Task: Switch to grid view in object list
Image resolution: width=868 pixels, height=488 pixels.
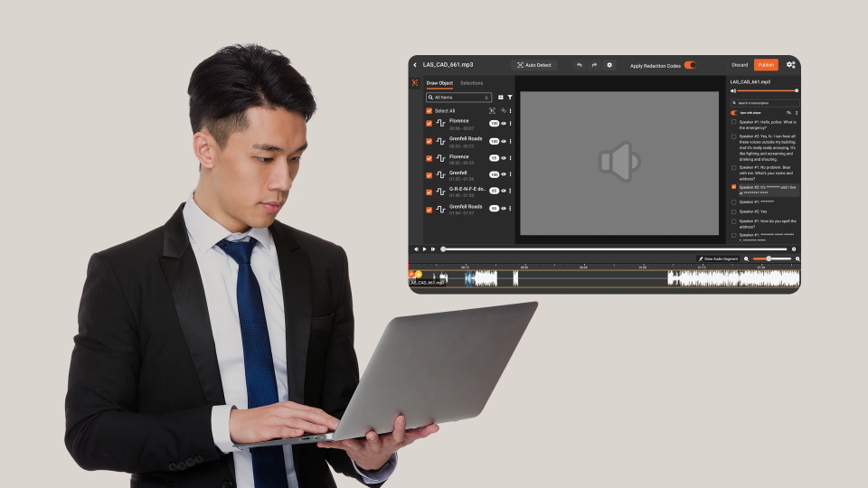Action: pyautogui.click(x=501, y=97)
